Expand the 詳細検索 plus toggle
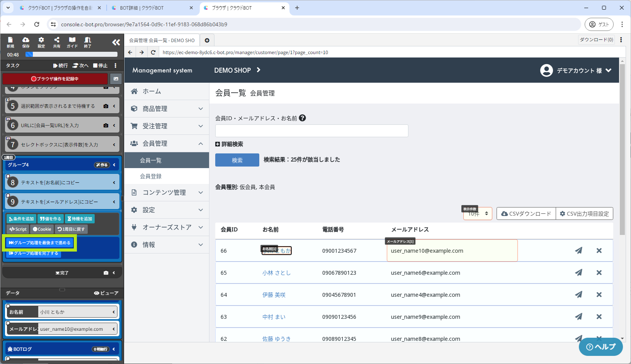 229,144
